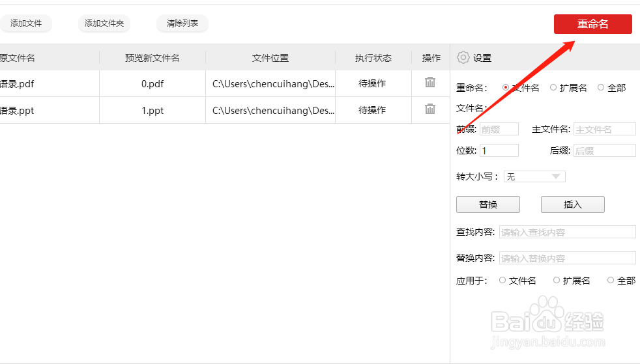Click 添加文件夹 button
Viewport: 640px width, 364px height.
coord(104,23)
